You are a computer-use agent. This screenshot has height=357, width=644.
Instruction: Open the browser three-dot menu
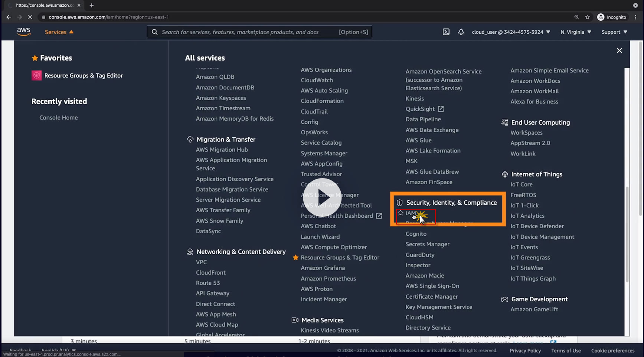point(636,17)
